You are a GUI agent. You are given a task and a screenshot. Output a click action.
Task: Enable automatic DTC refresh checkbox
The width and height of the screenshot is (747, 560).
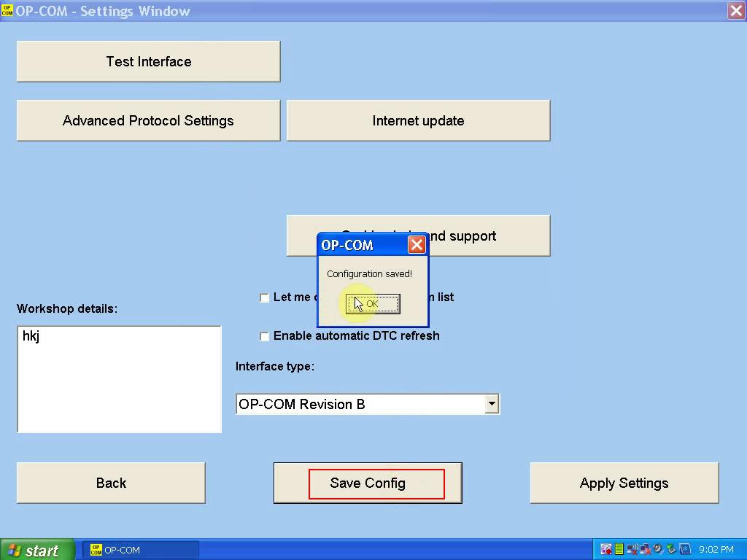(264, 336)
